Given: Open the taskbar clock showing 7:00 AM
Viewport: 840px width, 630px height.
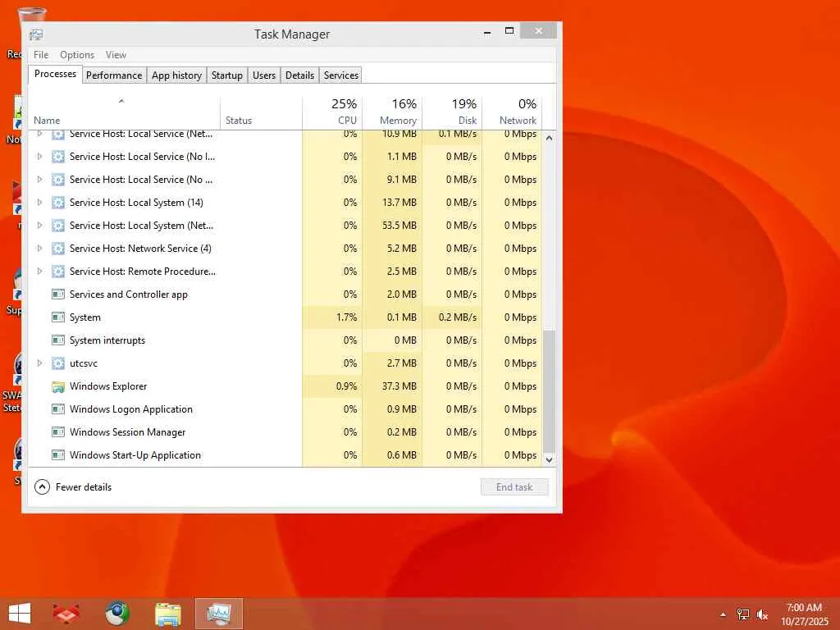Looking at the screenshot, I should 804,614.
